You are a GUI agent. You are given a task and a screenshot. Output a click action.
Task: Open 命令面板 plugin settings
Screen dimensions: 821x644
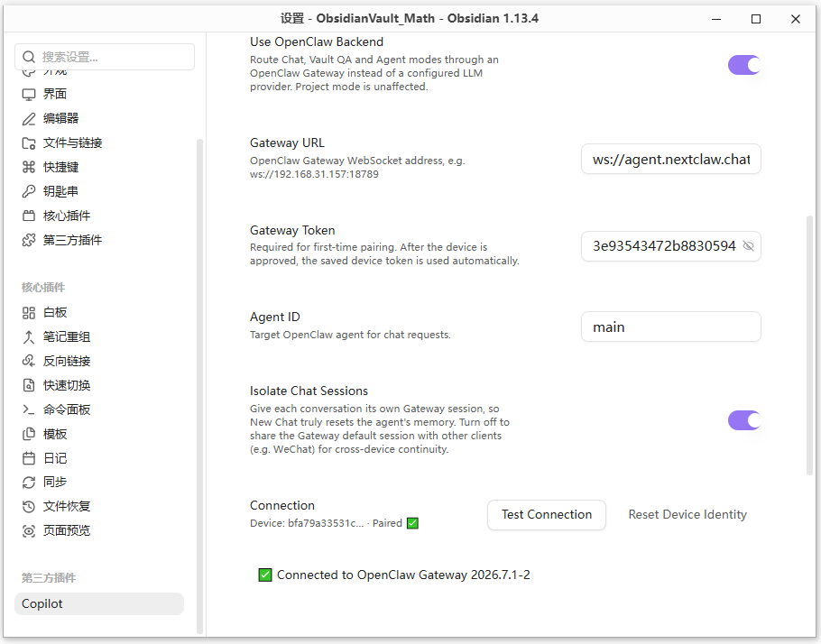[x=99, y=410]
